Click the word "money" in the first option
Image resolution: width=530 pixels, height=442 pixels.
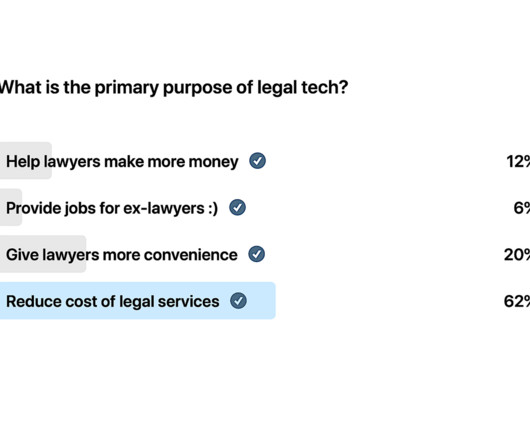(x=213, y=162)
